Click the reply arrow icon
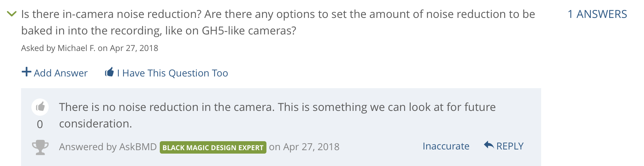Viewport: 644px width, 166px height. pos(489,145)
